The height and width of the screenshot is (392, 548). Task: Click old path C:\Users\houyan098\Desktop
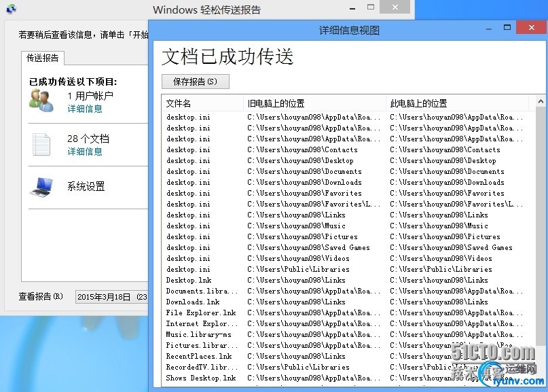(300, 160)
